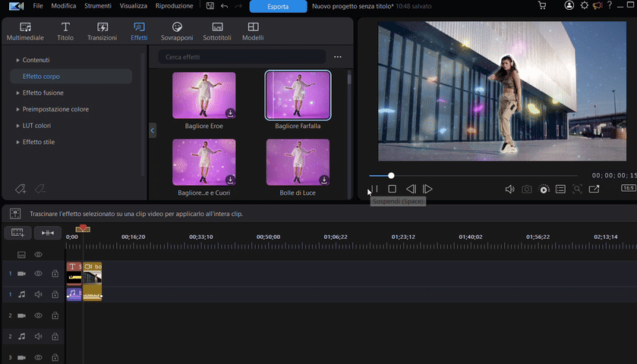Toggle visibility of video track 2
The image size is (637, 364).
point(38,315)
